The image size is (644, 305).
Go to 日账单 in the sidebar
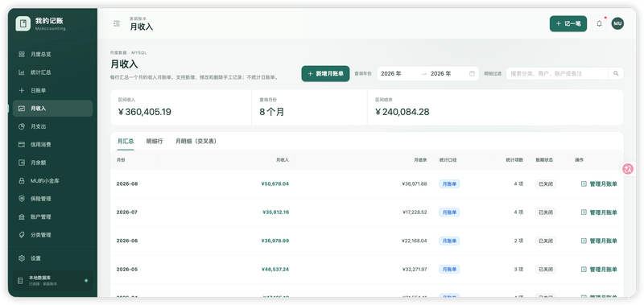coord(52,90)
